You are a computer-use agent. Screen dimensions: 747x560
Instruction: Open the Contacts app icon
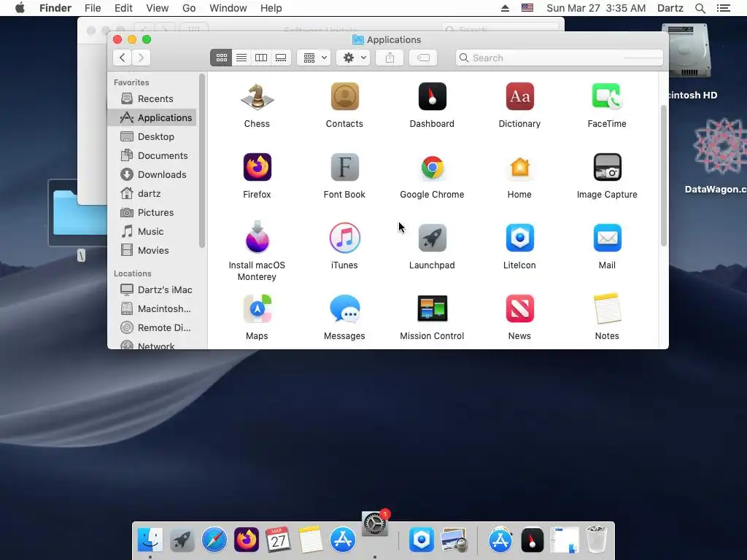(x=344, y=97)
